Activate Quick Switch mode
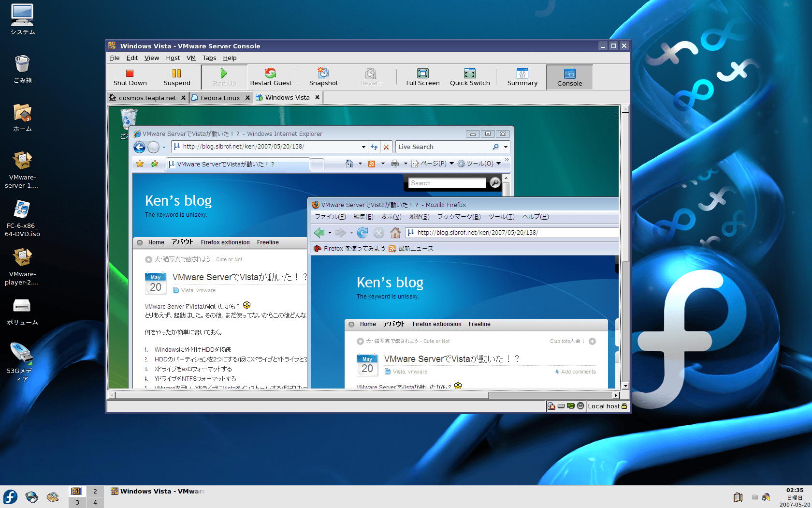This screenshot has width=812, height=508. (470, 77)
